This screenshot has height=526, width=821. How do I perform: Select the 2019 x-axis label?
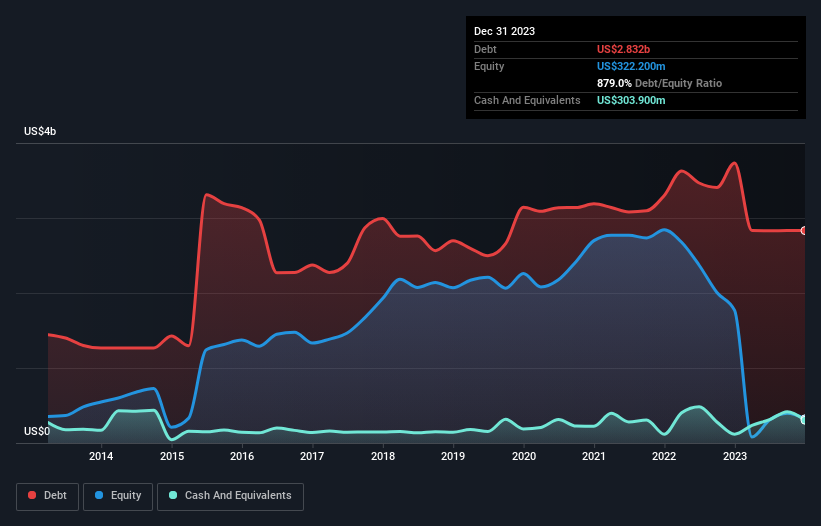(453, 456)
